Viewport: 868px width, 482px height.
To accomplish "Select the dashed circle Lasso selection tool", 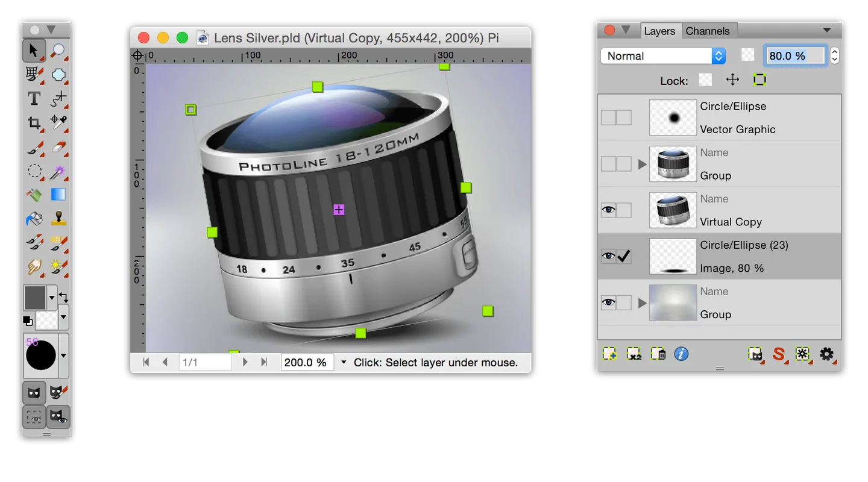I will click(x=34, y=171).
